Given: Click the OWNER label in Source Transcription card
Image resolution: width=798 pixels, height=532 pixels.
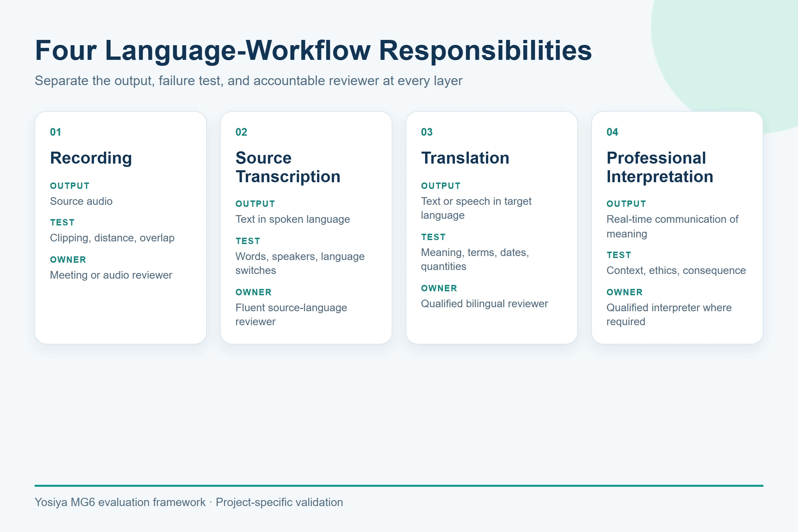Looking at the screenshot, I should (x=253, y=292).
